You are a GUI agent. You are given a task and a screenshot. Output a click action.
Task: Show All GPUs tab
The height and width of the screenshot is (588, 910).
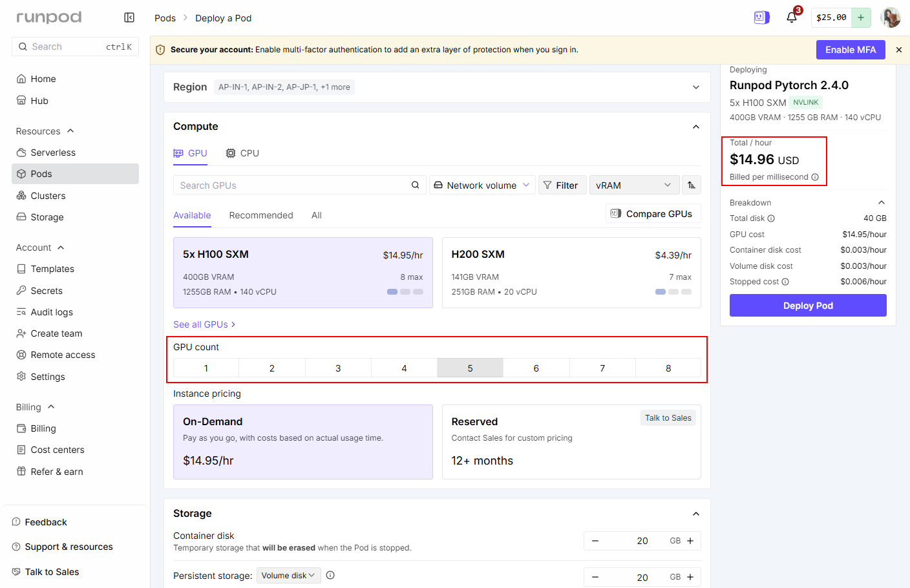(317, 215)
